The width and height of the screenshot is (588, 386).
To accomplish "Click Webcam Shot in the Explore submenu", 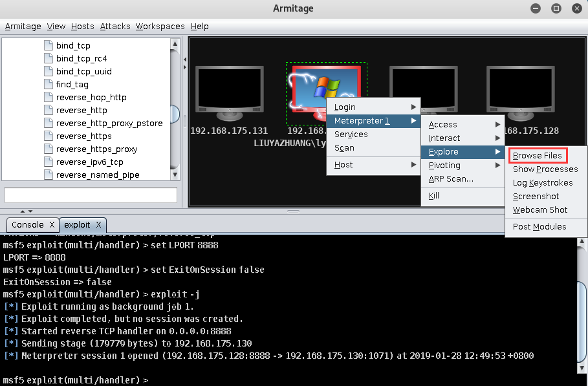I will pyautogui.click(x=545, y=210).
